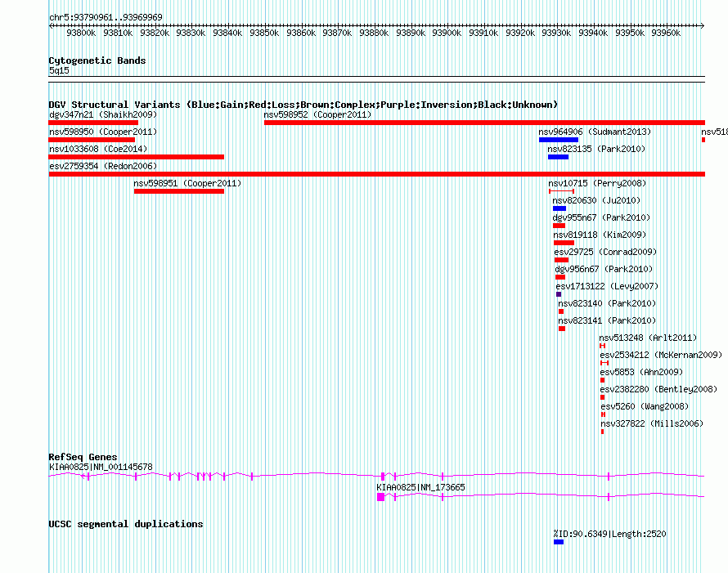Click the bracketed red glyph of esv2534212

click(604, 363)
